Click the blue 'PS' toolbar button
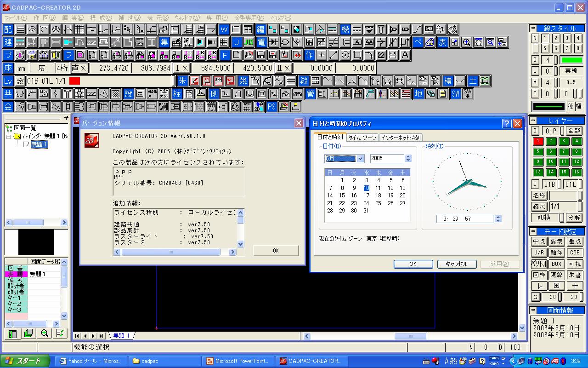The height and width of the screenshot is (368, 588). pos(272,107)
